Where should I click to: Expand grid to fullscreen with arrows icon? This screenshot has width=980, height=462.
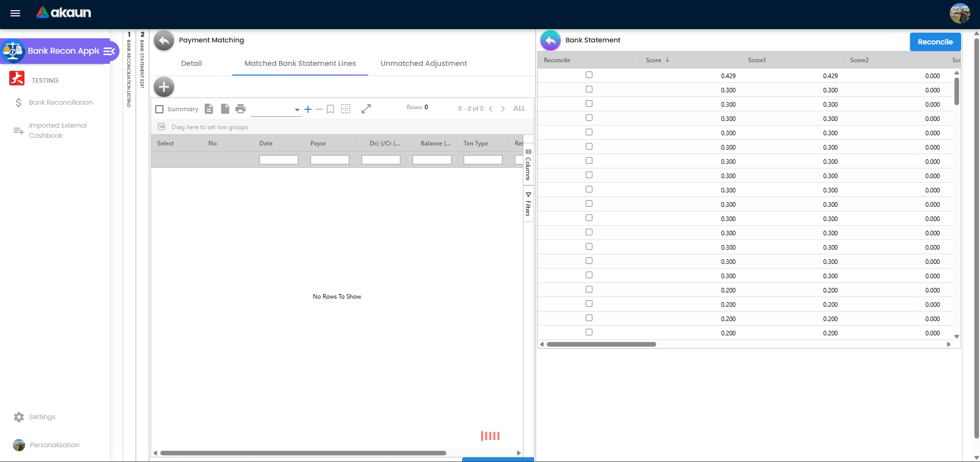tap(366, 109)
